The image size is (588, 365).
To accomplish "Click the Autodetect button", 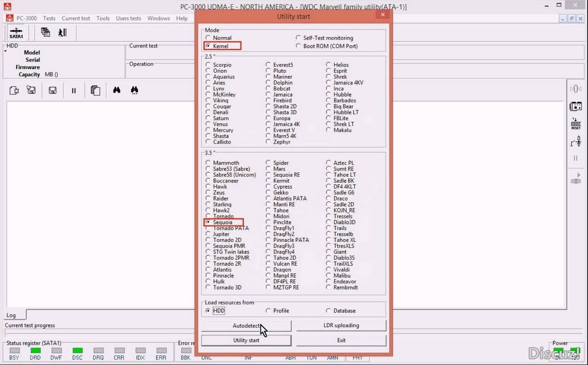I will point(246,325).
